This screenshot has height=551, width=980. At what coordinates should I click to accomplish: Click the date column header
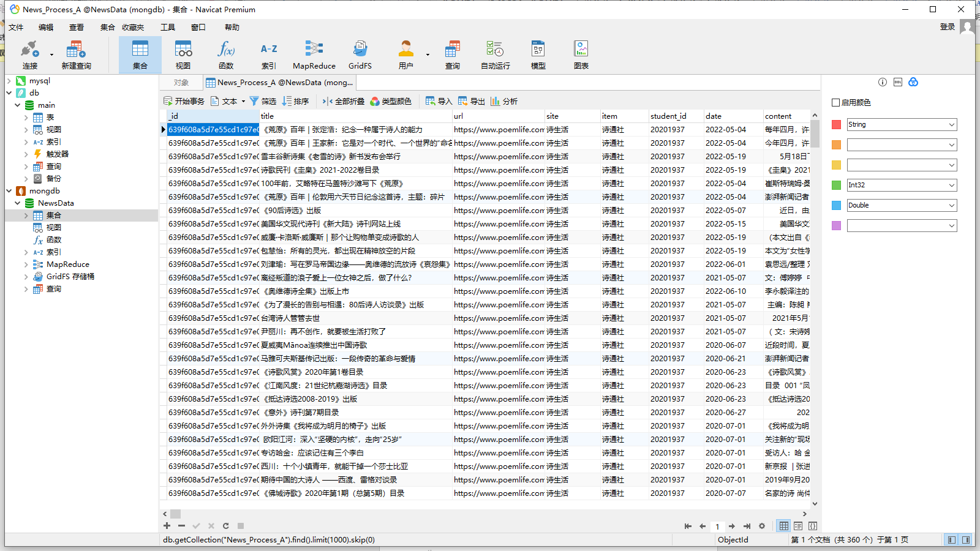(733, 116)
